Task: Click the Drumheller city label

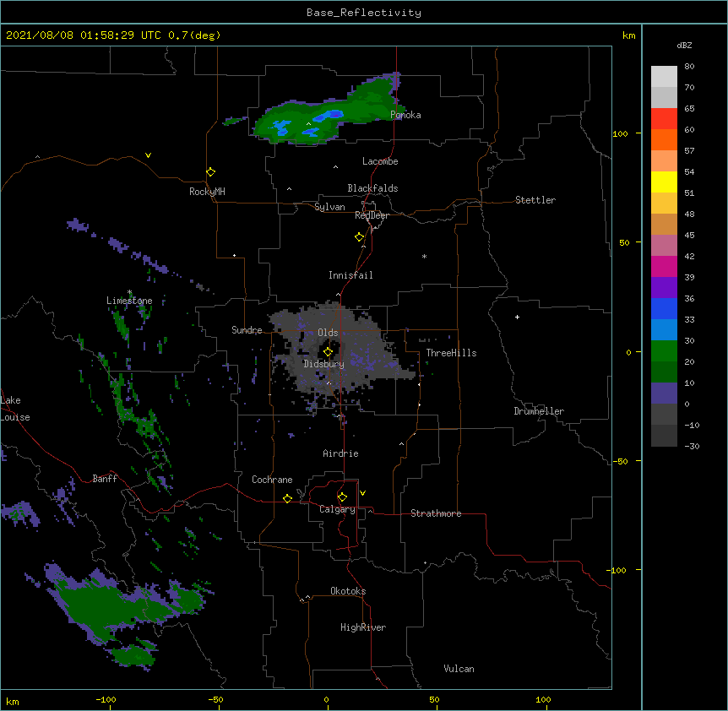Action: 539,411
